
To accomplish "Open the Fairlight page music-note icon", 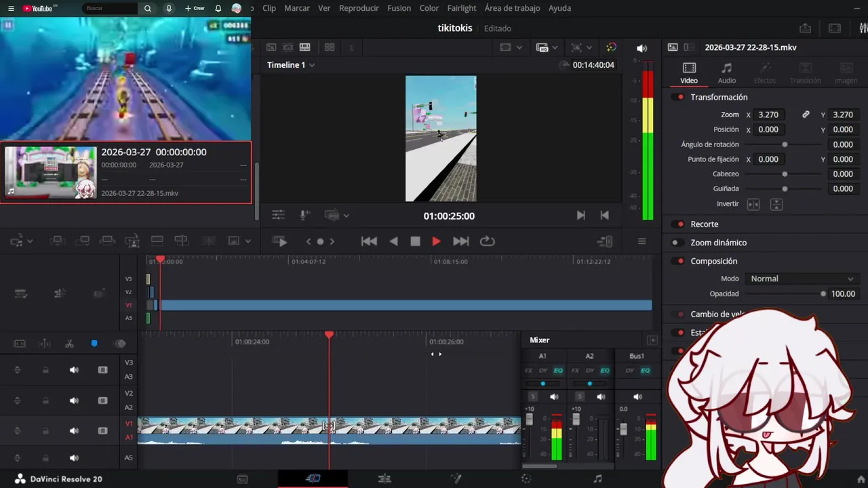I will tap(597, 479).
